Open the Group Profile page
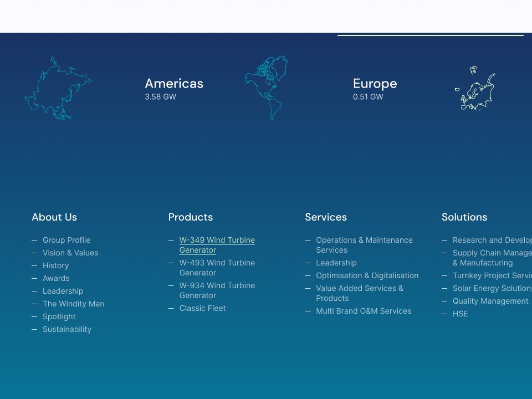The width and height of the screenshot is (532, 399). [x=66, y=240]
